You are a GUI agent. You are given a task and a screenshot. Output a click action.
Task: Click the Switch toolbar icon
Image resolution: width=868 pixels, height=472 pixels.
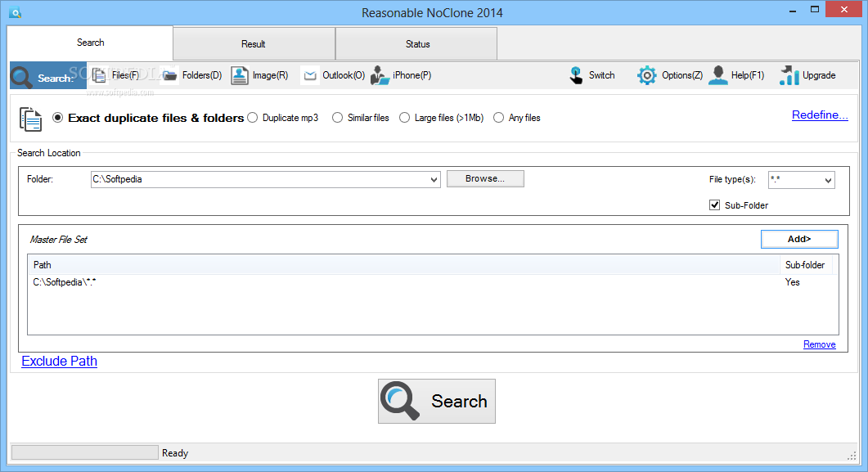coord(591,75)
